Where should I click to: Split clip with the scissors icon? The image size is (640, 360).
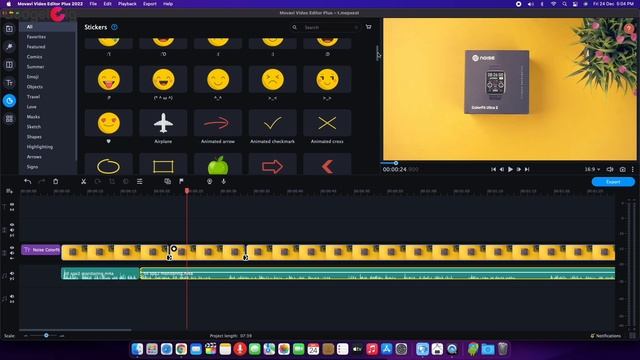click(83, 181)
